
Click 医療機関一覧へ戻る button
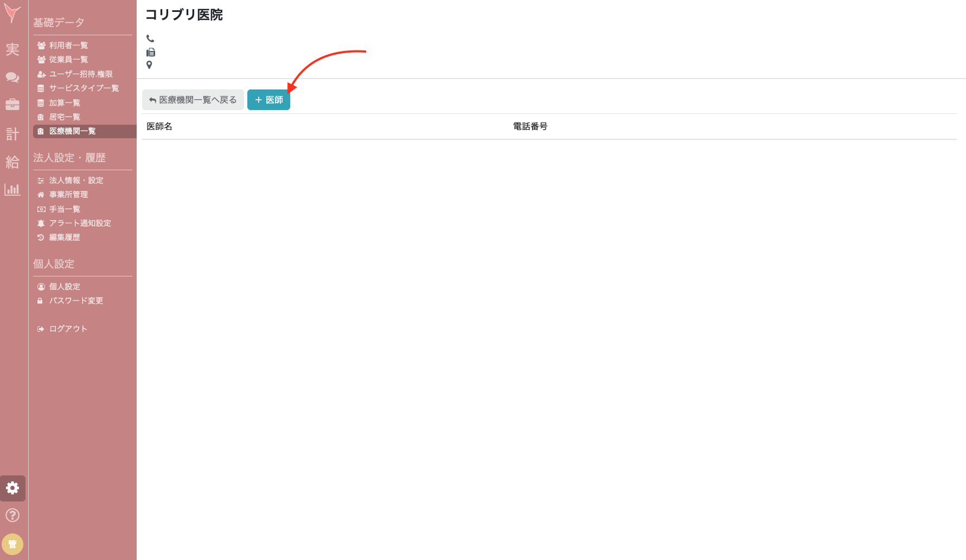pyautogui.click(x=193, y=100)
